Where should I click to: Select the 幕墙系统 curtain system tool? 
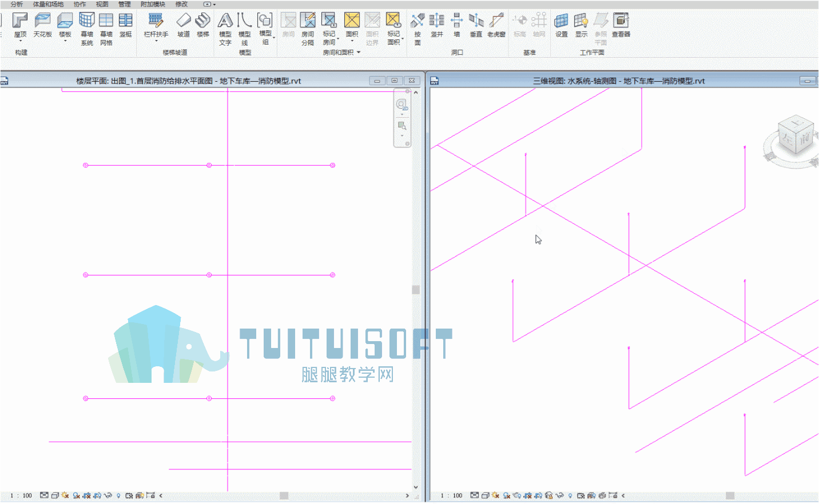pos(87,29)
